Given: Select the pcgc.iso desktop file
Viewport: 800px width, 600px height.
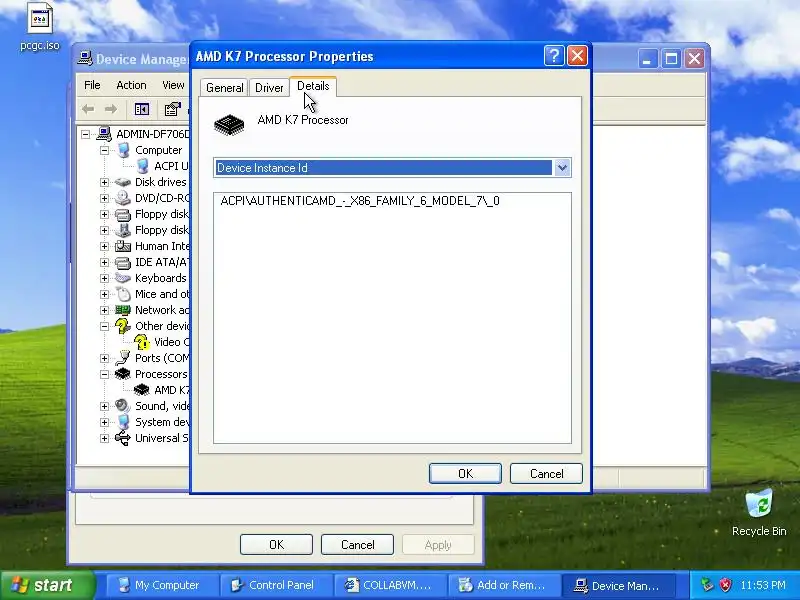Looking at the screenshot, I should (40, 27).
